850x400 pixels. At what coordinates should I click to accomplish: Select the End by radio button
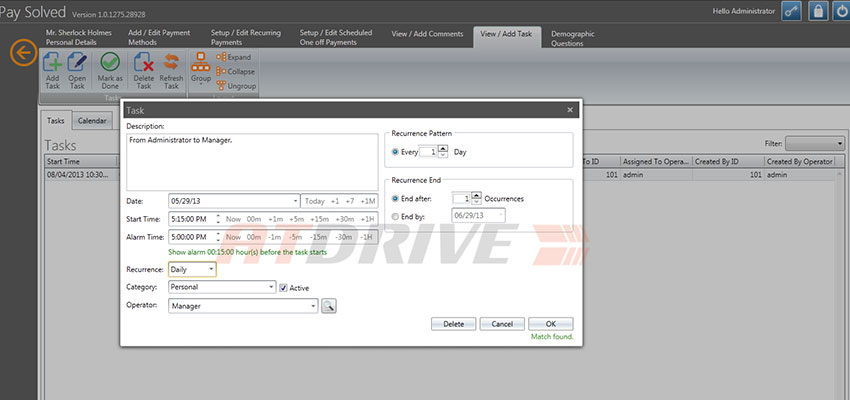tap(395, 216)
